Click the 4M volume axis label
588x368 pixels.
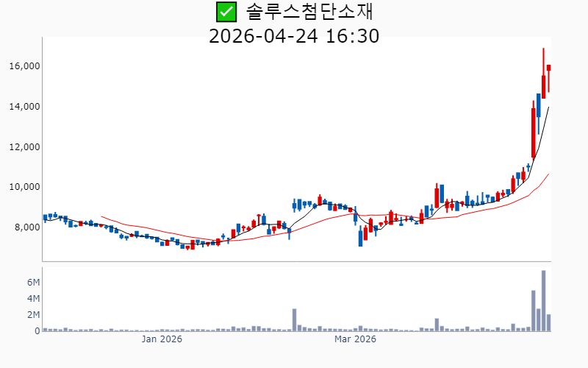(33, 299)
